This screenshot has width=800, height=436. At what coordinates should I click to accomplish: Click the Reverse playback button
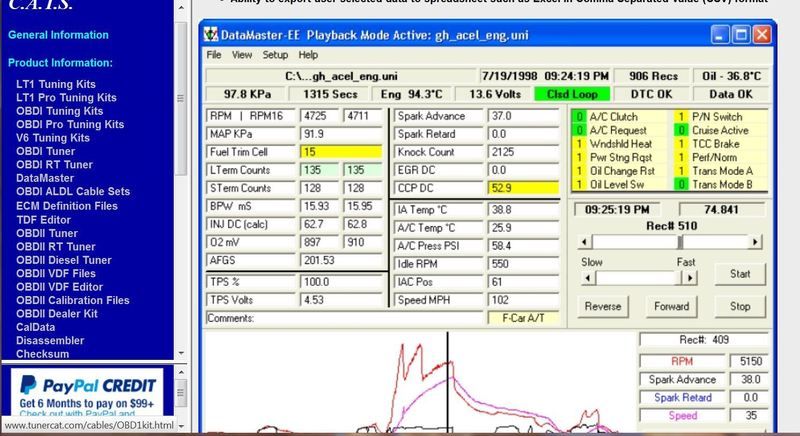(603, 306)
